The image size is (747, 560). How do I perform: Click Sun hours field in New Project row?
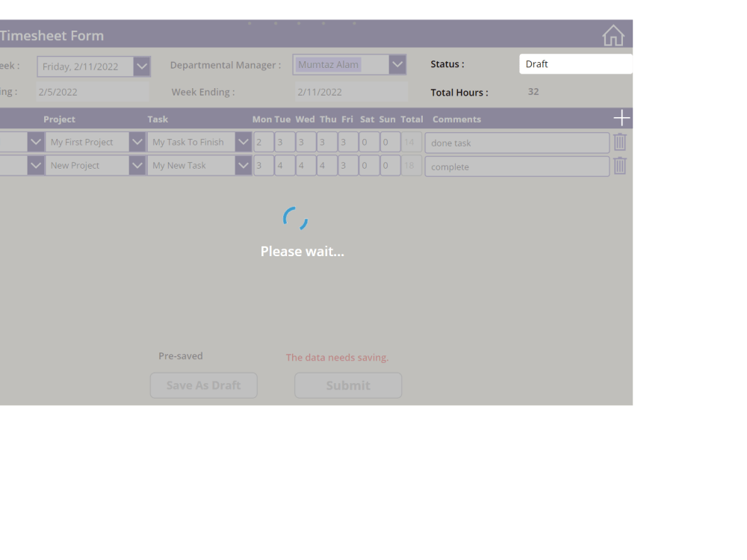coord(390,165)
